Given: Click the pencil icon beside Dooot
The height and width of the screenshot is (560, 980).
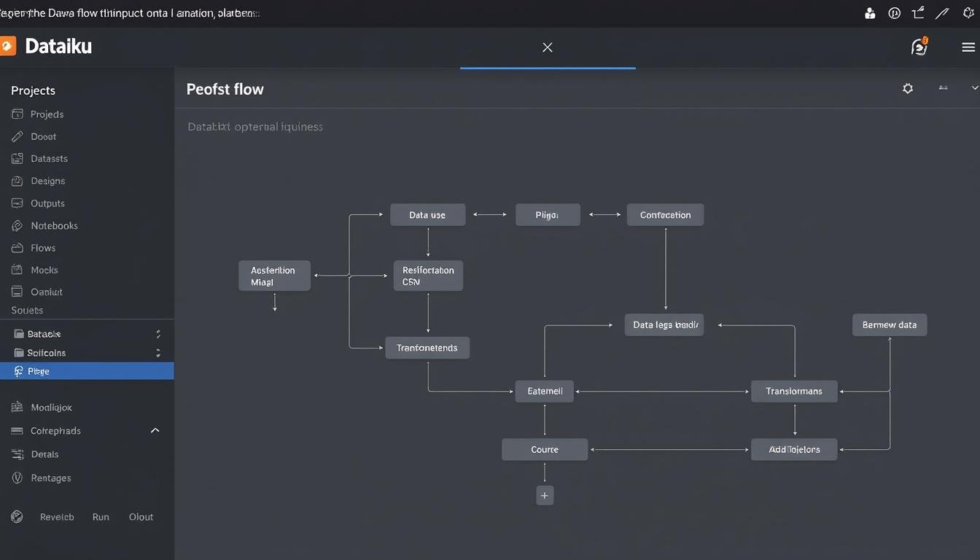Looking at the screenshot, I should coord(17,136).
